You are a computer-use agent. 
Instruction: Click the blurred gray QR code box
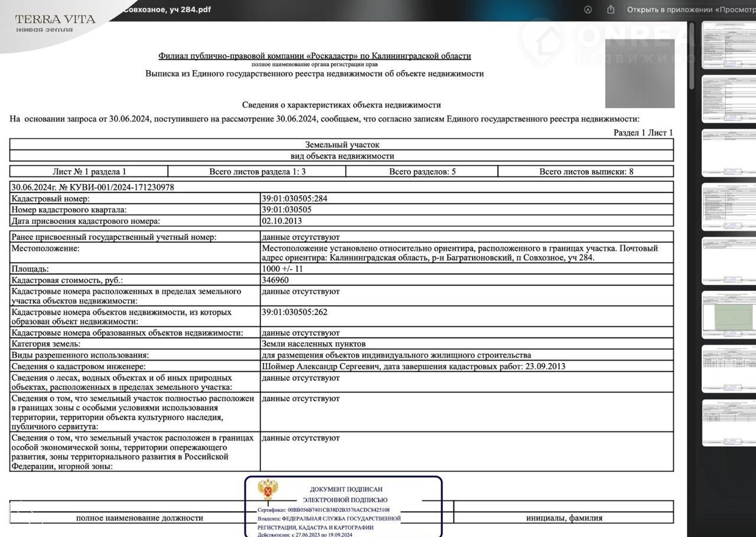coord(640,74)
